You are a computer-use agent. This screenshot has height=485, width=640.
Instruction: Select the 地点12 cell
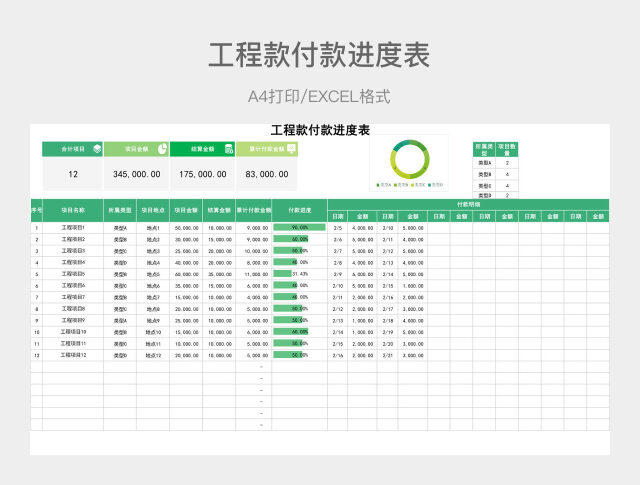tap(153, 355)
